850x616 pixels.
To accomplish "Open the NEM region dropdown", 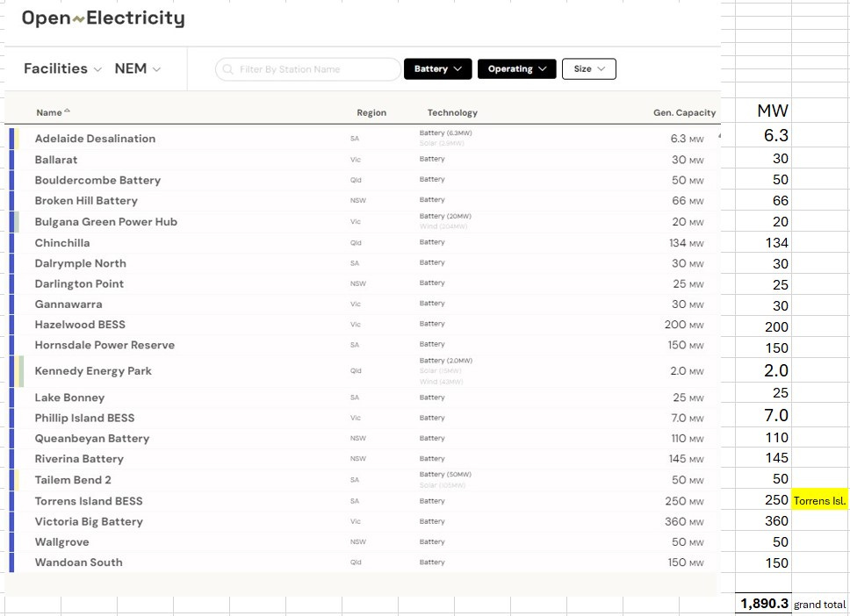I will coord(138,68).
